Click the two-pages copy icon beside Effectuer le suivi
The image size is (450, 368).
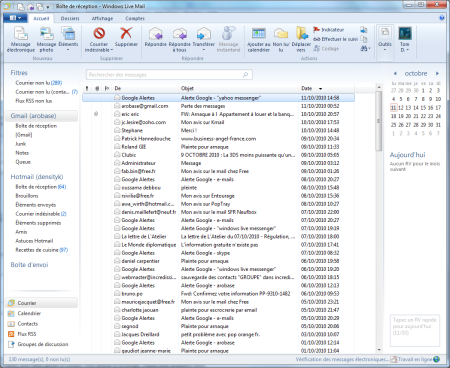pyautogui.click(x=364, y=39)
